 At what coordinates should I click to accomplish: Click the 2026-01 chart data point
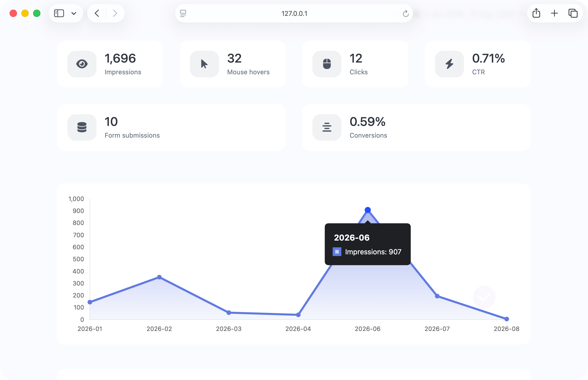pyautogui.click(x=90, y=302)
